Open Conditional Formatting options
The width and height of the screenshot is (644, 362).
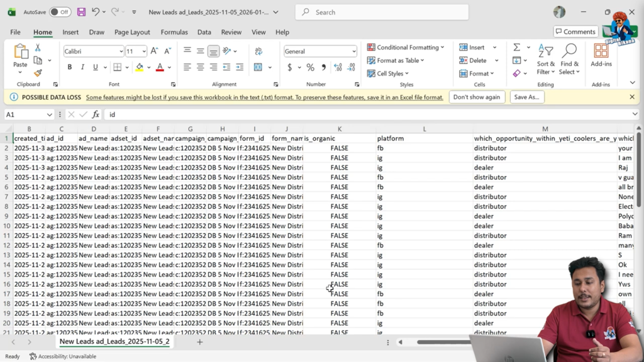[x=406, y=47]
